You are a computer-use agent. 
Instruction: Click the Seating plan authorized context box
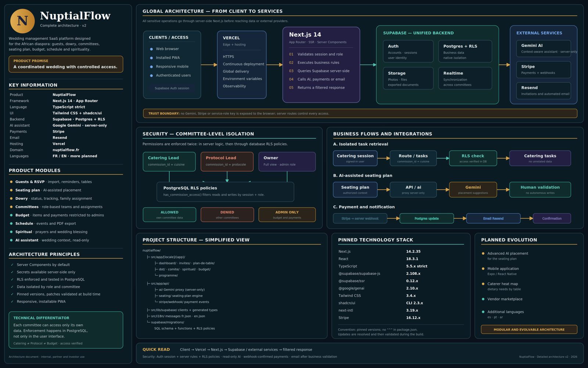[x=355, y=190]
